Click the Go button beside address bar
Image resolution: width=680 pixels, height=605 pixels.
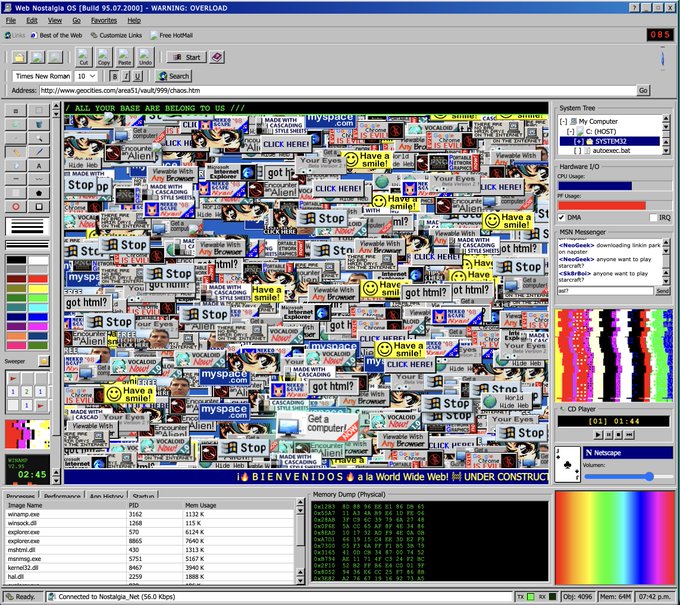click(643, 90)
